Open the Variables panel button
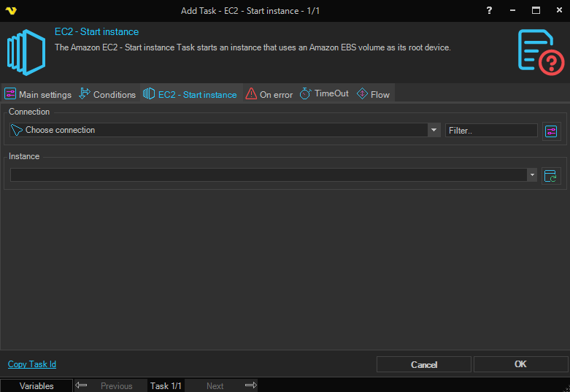The image size is (570, 392). click(36, 385)
